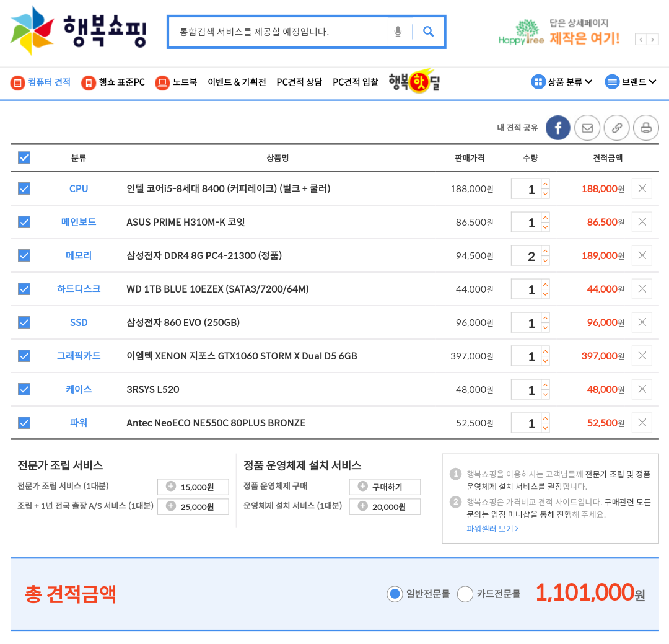Uncheck the SSD row checkbox

click(24, 322)
